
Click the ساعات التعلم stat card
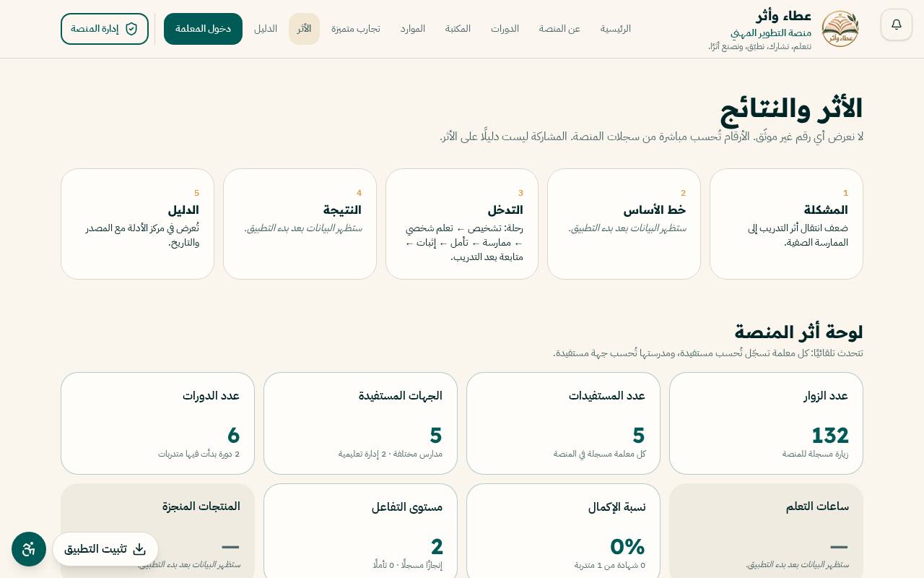(766, 531)
